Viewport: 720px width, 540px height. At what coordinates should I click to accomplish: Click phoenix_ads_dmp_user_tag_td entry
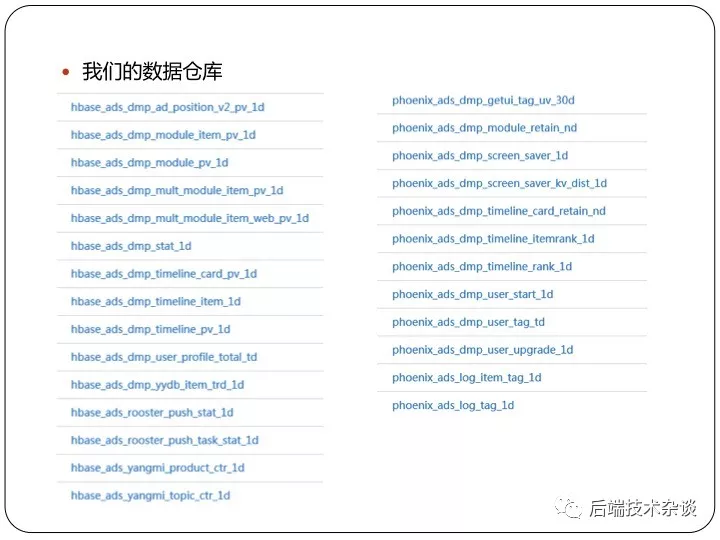tap(468, 322)
